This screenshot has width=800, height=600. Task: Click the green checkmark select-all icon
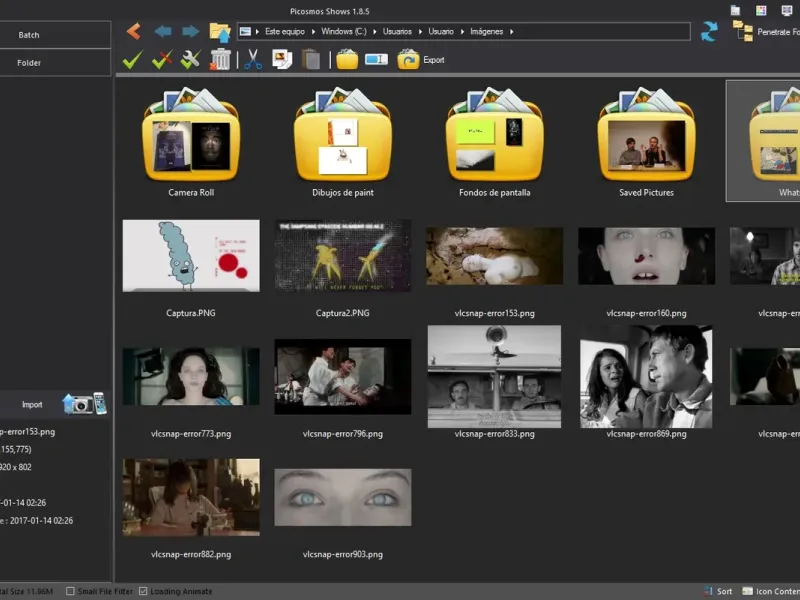(131, 60)
